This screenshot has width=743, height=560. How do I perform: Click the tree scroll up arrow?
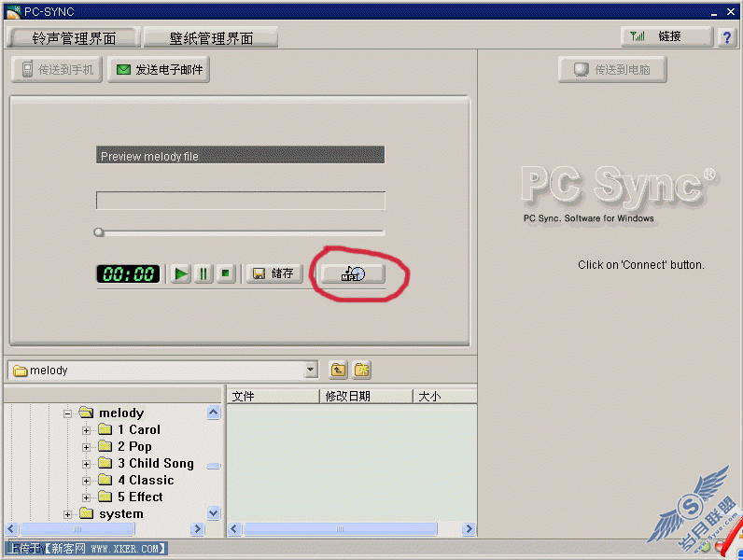click(x=214, y=413)
